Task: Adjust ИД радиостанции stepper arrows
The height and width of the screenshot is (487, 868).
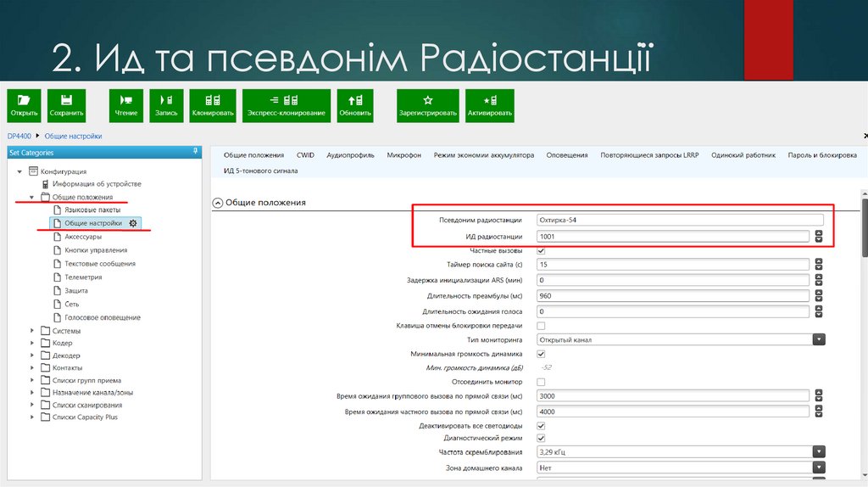Action: (x=819, y=237)
